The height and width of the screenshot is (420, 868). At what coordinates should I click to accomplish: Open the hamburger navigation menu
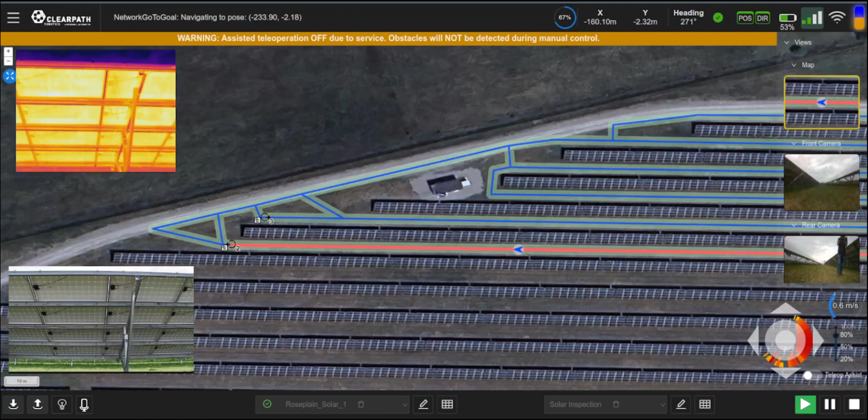[x=14, y=16]
